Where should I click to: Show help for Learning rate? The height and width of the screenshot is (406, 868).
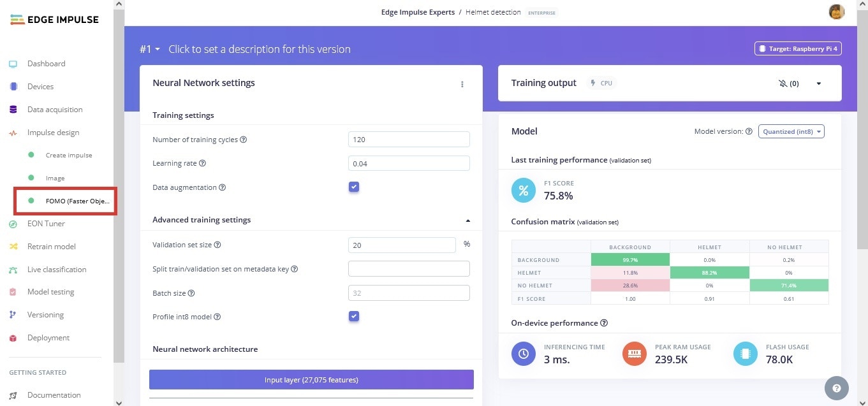(x=202, y=163)
